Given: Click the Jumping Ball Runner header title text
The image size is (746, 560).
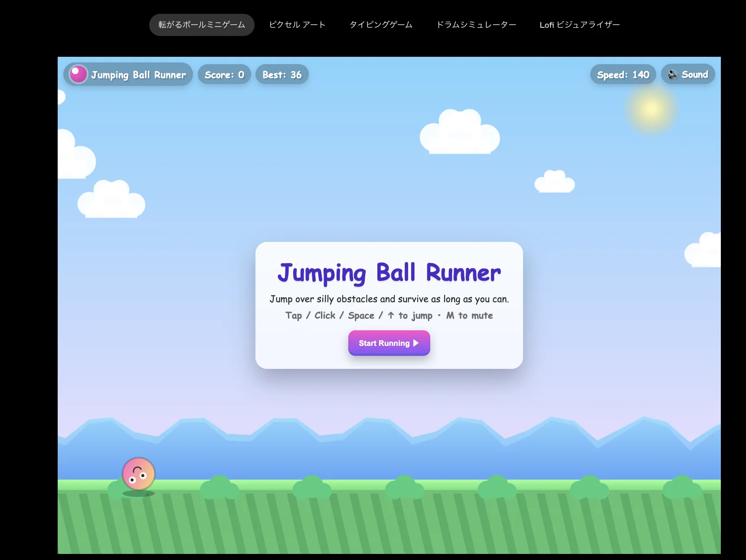Looking at the screenshot, I should pyautogui.click(x=138, y=75).
